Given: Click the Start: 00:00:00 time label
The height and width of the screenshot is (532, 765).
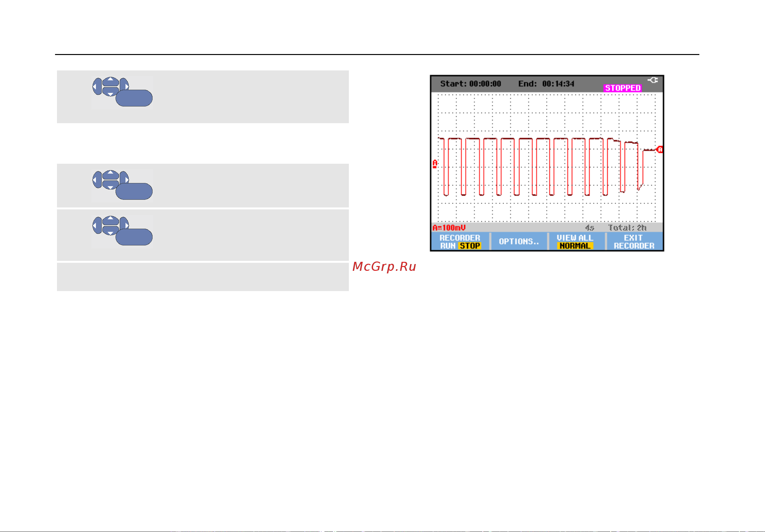Looking at the screenshot, I should [x=471, y=84].
